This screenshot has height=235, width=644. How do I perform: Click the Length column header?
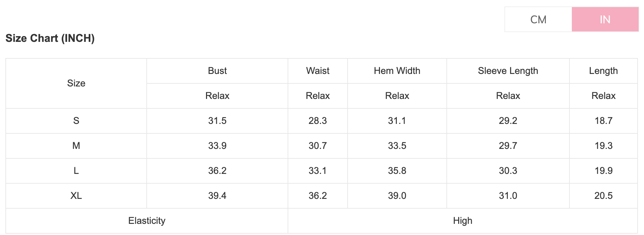tap(603, 71)
